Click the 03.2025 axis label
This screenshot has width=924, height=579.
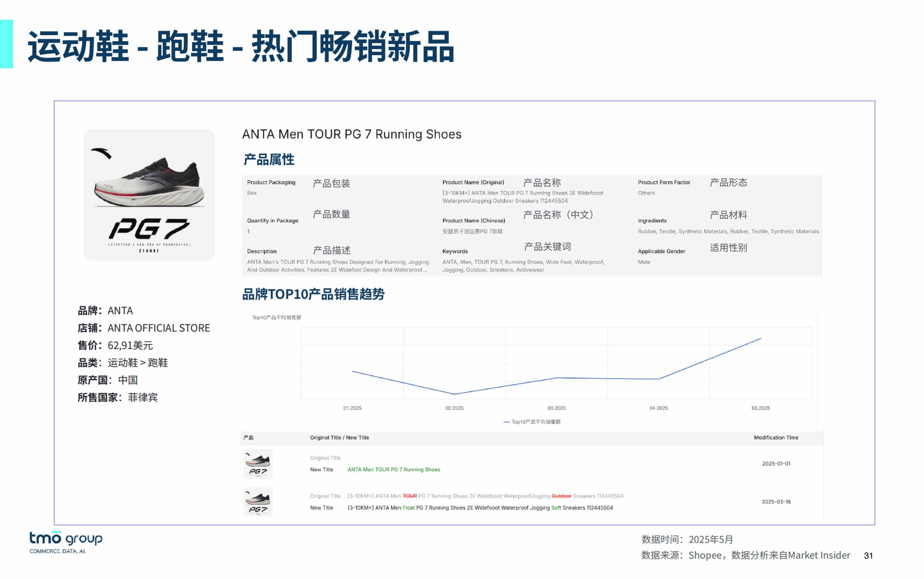556,408
